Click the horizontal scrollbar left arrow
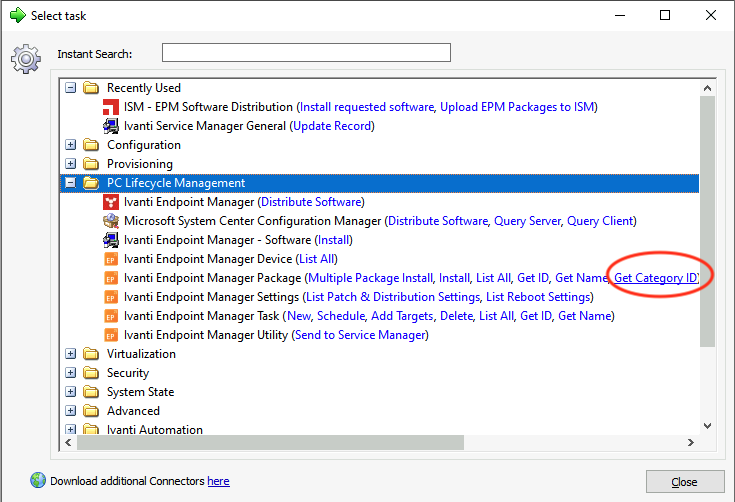 click(69, 442)
